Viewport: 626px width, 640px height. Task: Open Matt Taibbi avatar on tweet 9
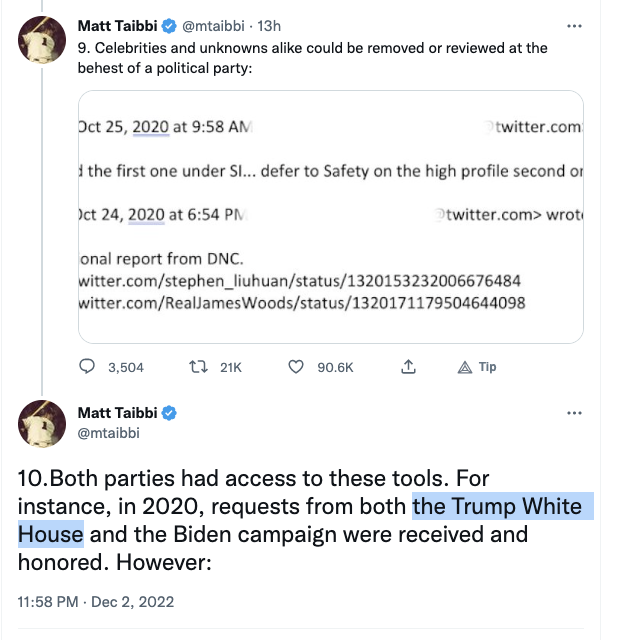42,40
